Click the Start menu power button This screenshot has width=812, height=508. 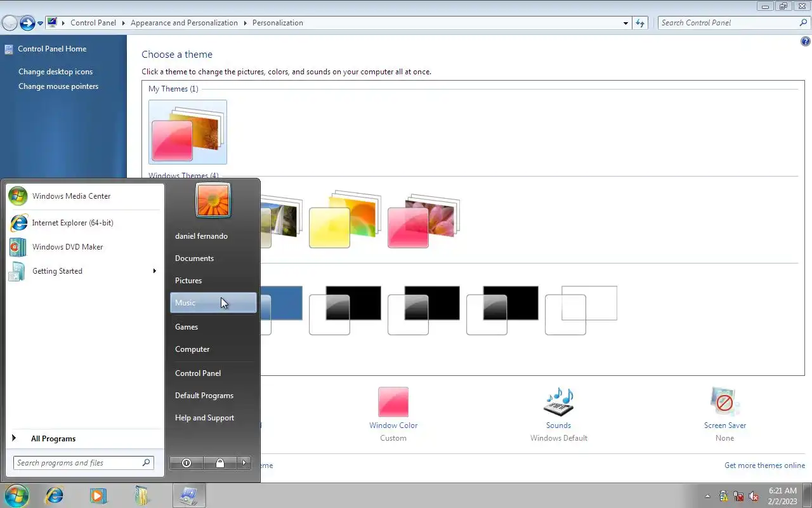click(x=187, y=463)
